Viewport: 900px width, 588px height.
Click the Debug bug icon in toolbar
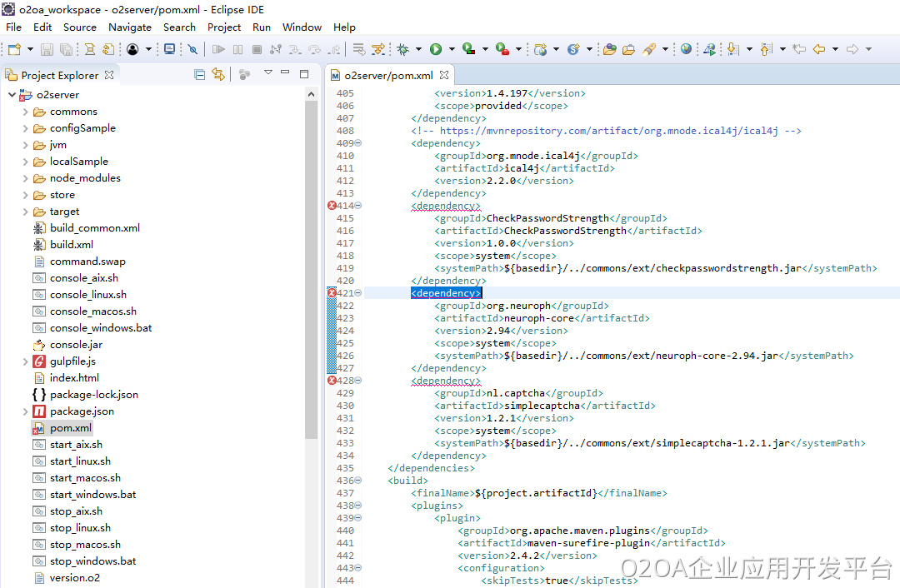(403, 49)
